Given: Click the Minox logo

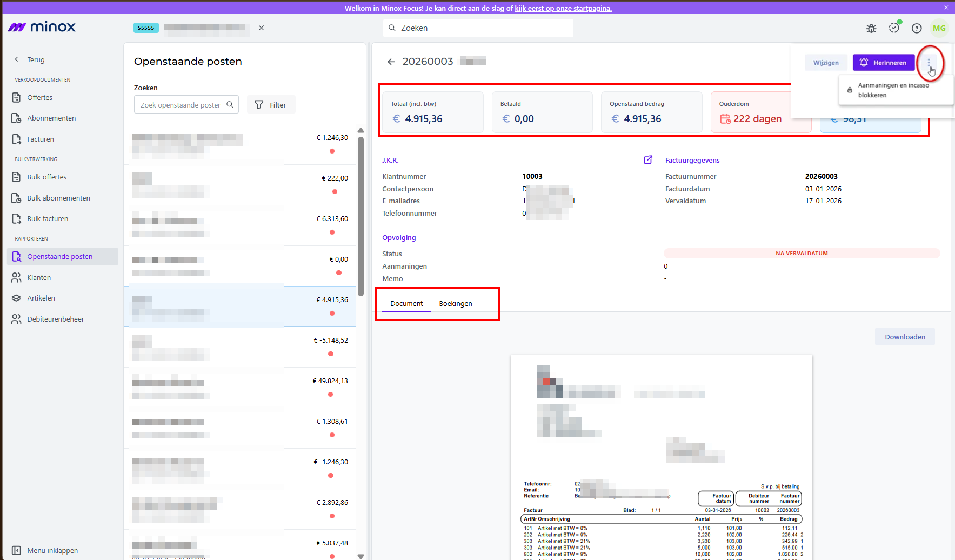Looking at the screenshot, I should [x=42, y=28].
